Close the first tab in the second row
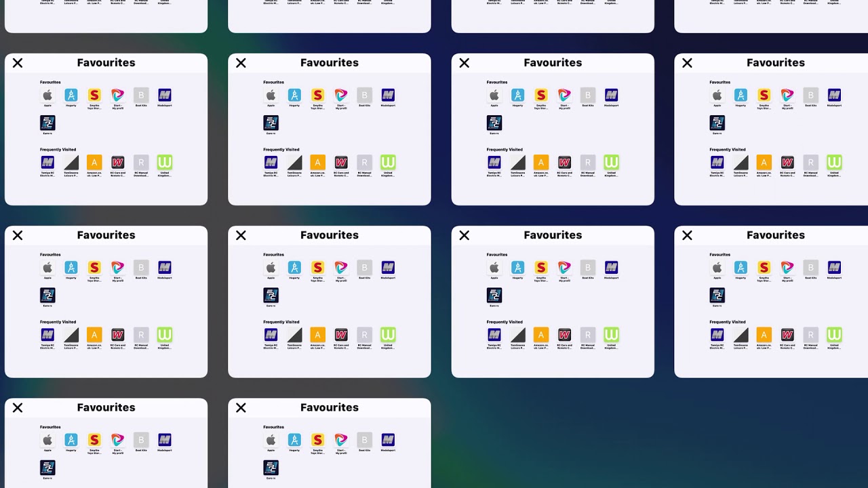 click(x=18, y=63)
